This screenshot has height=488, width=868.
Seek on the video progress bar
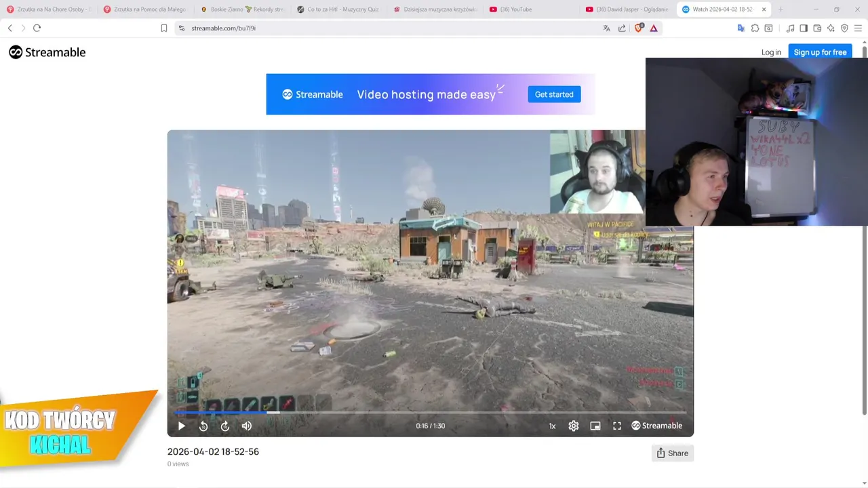tap(430, 412)
